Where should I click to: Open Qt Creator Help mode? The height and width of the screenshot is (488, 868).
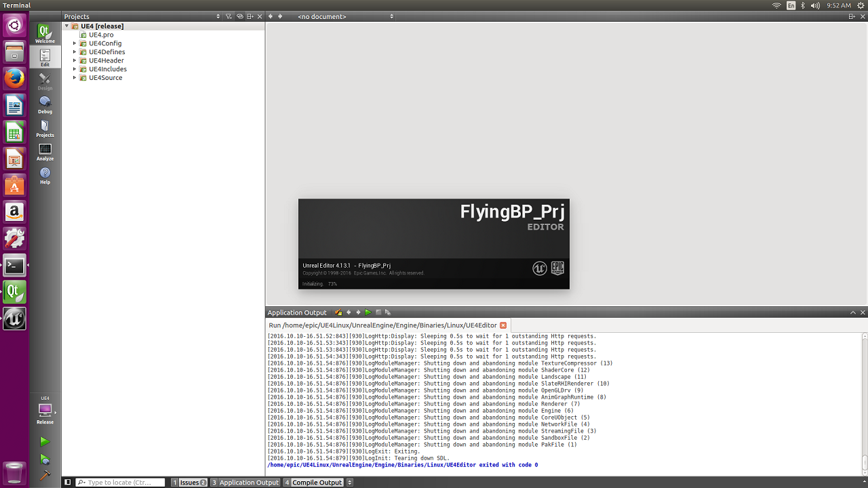click(x=45, y=176)
